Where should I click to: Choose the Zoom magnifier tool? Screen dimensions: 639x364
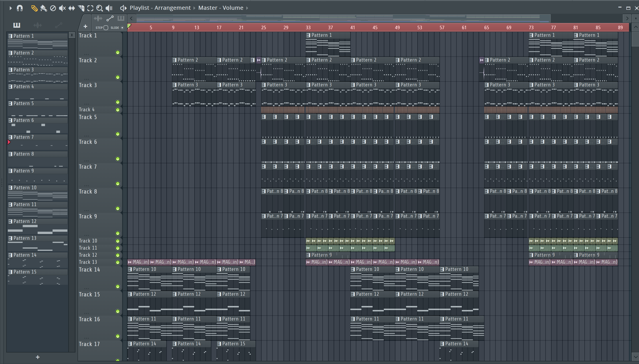[x=100, y=8]
